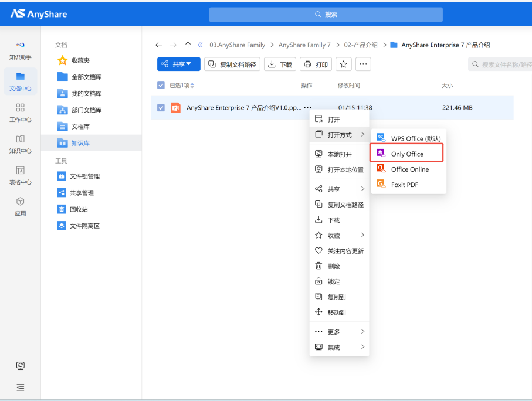The image size is (532, 401).
Task: Open 知识助手 in the left sidebar
Action: click(20, 50)
